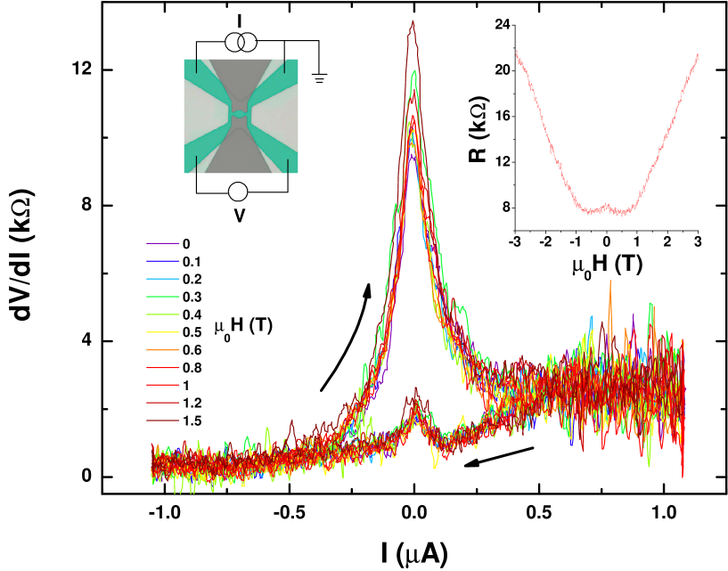Click the upward curved sweep arrow
The image size is (728, 571).
[x=347, y=336]
